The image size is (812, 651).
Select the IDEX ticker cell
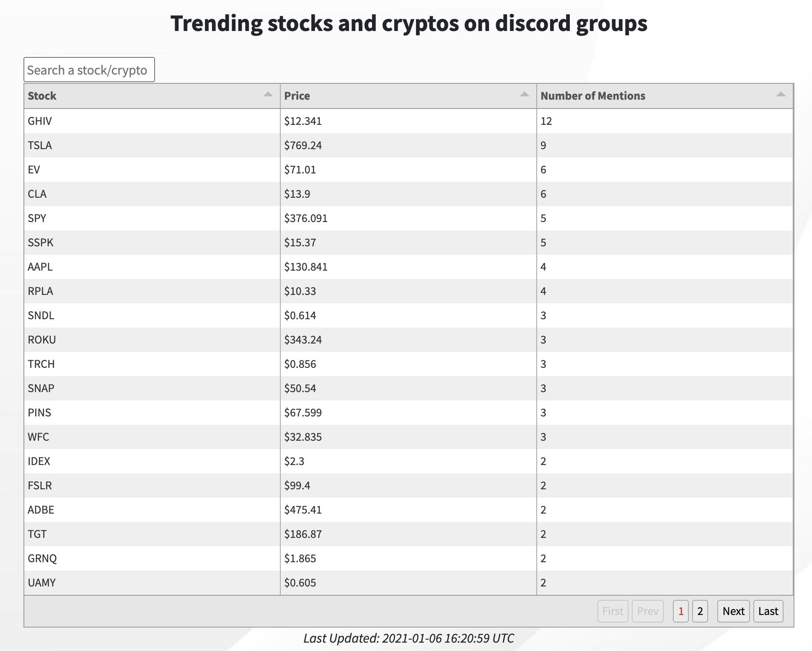pos(152,461)
